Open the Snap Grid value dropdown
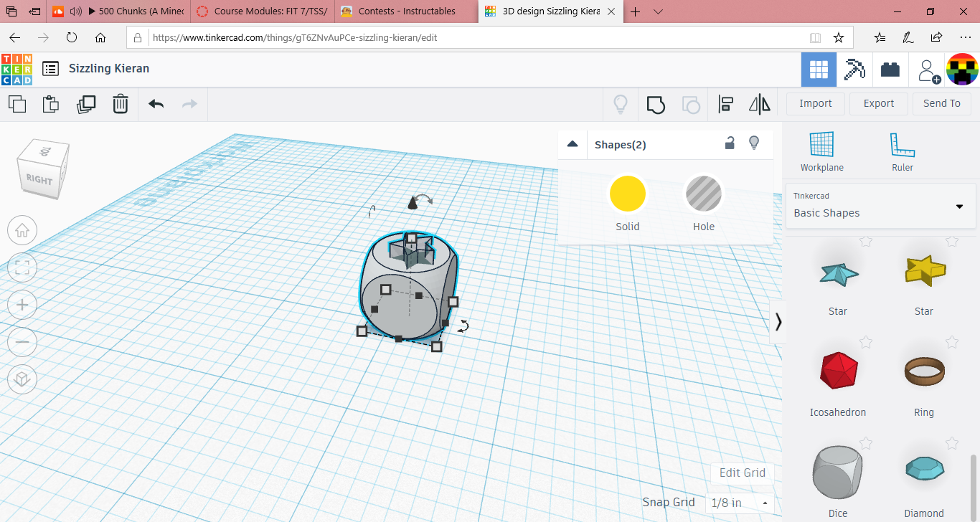 (740, 503)
